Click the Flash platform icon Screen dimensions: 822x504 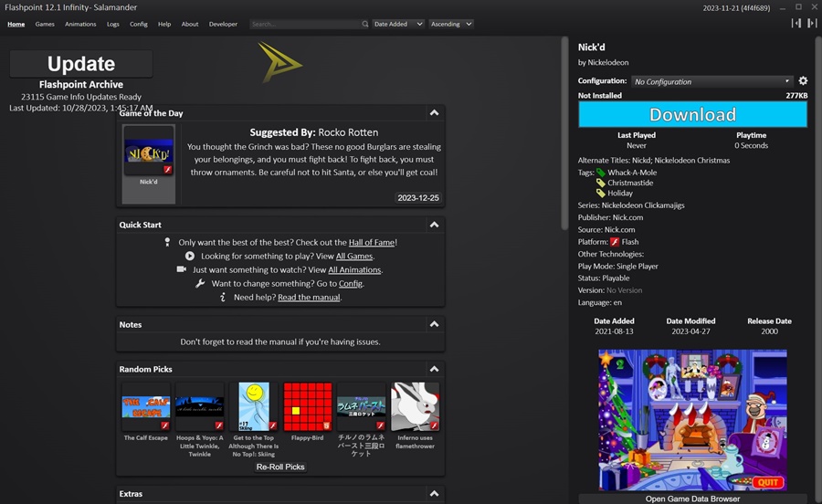615,242
